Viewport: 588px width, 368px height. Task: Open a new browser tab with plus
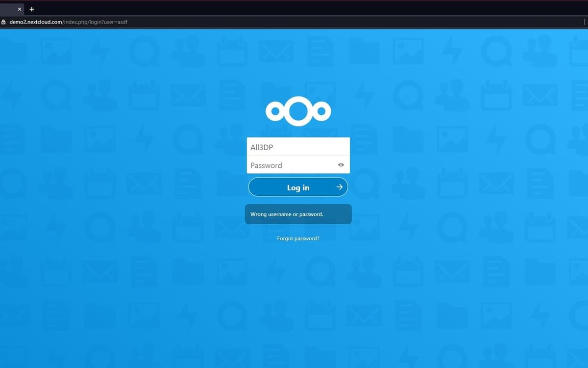[x=32, y=9]
